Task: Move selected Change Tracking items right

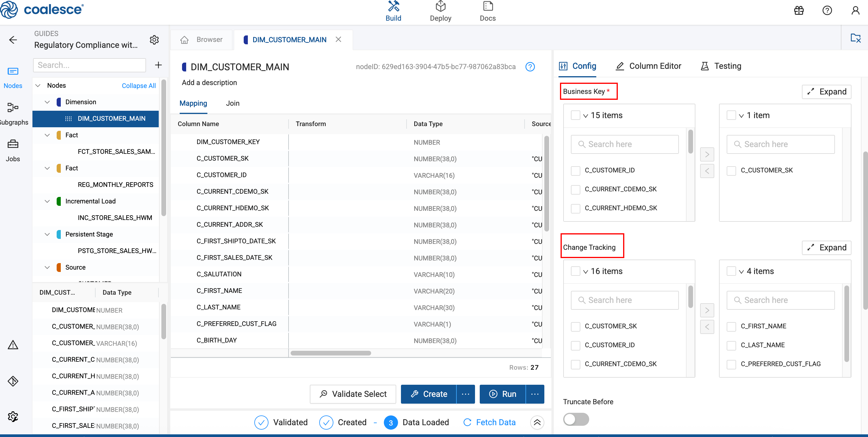Action: [x=707, y=310]
